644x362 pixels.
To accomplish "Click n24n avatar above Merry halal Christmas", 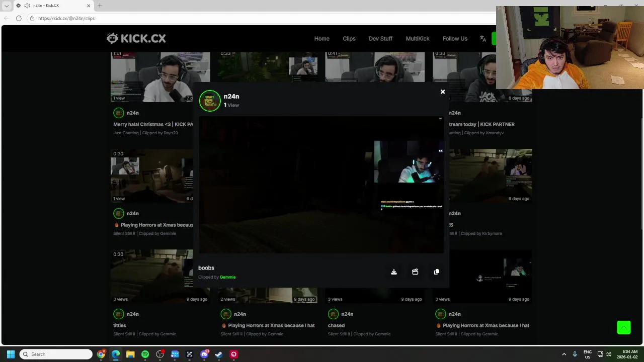I will pos(118,113).
